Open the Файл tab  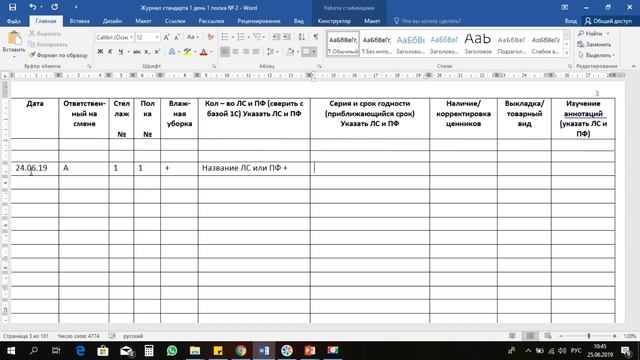13,21
